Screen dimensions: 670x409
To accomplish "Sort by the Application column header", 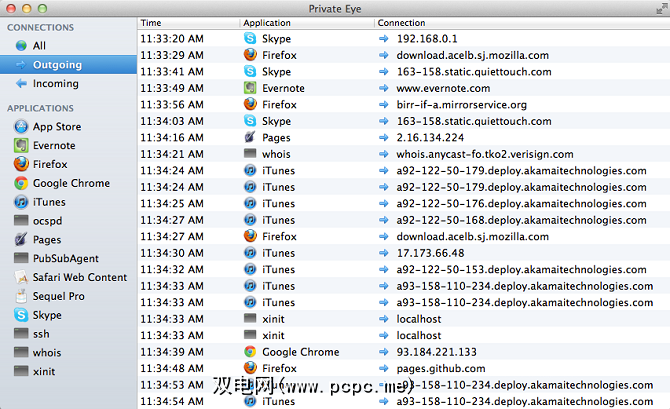I will (307, 23).
